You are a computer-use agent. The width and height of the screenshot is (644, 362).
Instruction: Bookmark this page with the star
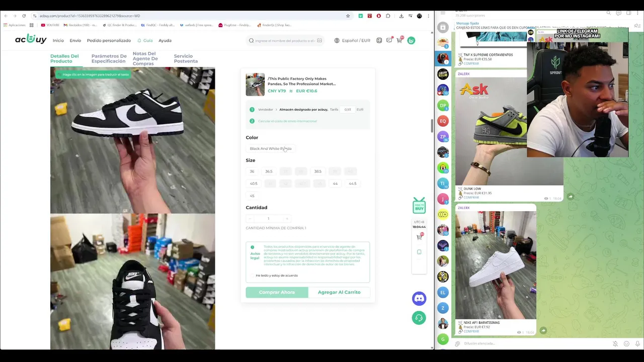pyautogui.click(x=348, y=16)
